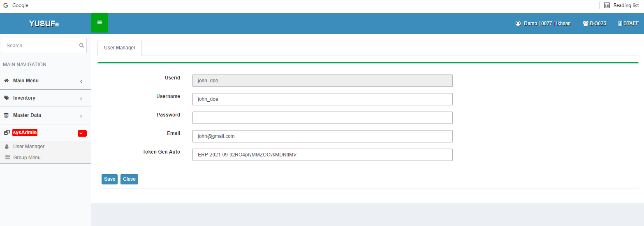Click the Google bookmark label
644x226 pixels.
(x=20, y=5)
